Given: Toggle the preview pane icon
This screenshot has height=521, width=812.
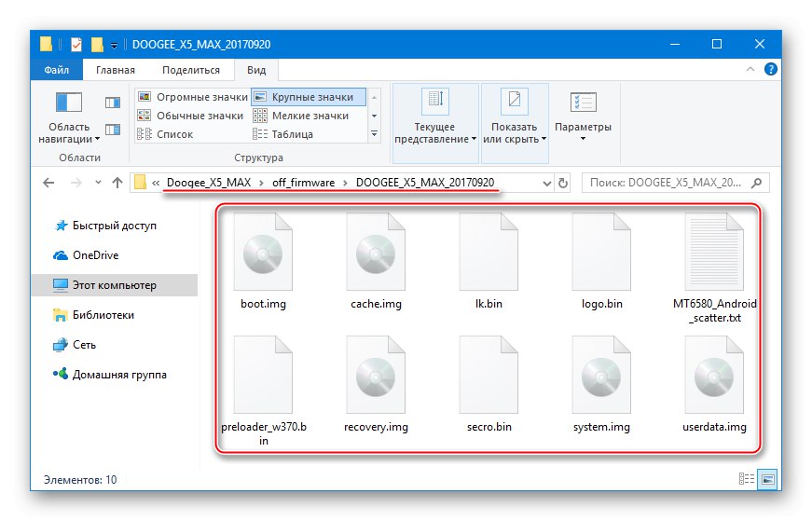Looking at the screenshot, I should [113, 103].
